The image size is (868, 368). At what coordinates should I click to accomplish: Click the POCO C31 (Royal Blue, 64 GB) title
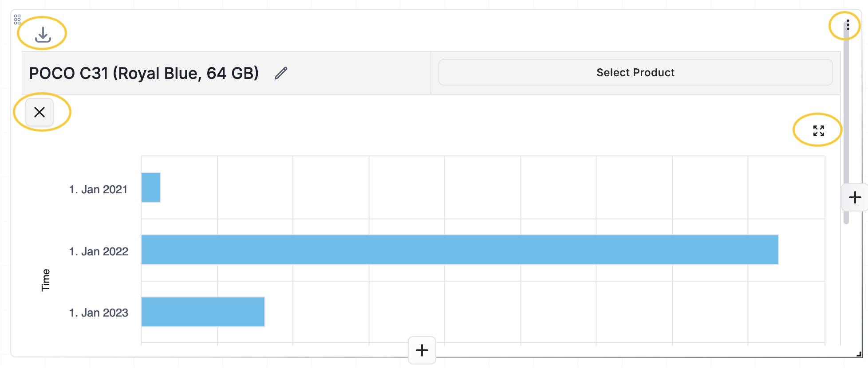tap(144, 73)
